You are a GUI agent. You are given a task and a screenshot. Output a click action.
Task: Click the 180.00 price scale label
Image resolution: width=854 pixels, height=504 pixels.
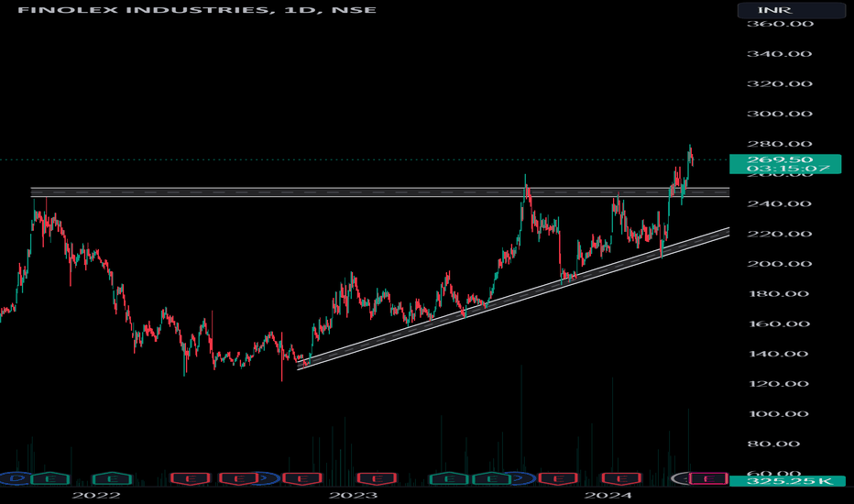coord(780,293)
